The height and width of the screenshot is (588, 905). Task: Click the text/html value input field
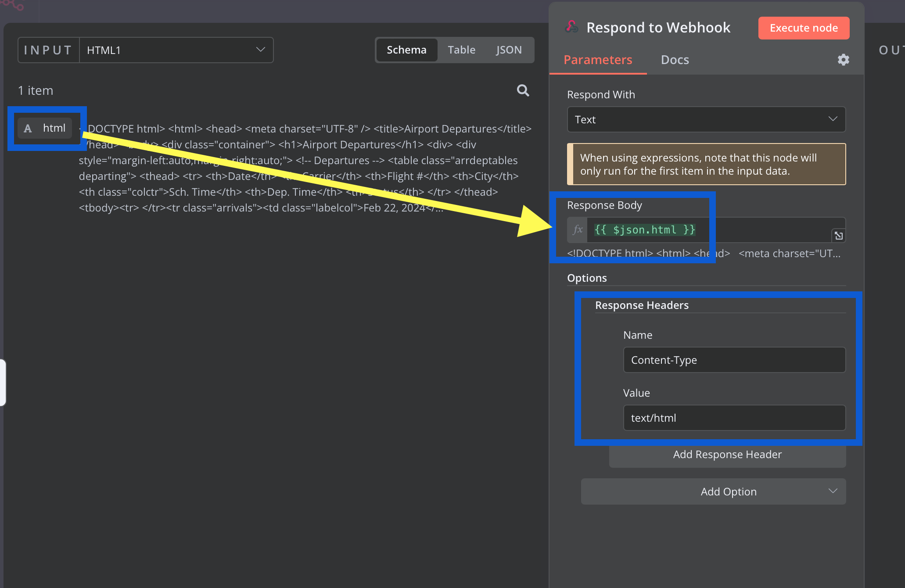734,417
